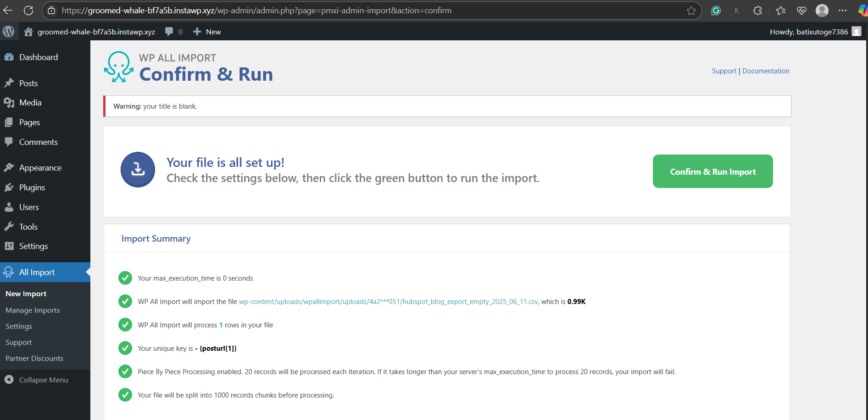868x420 pixels.
Task: Open Partner Discounts submenu item
Action: (34, 359)
